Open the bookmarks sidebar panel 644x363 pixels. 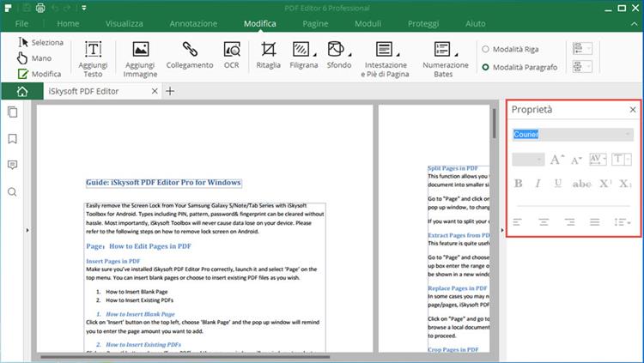point(13,139)
